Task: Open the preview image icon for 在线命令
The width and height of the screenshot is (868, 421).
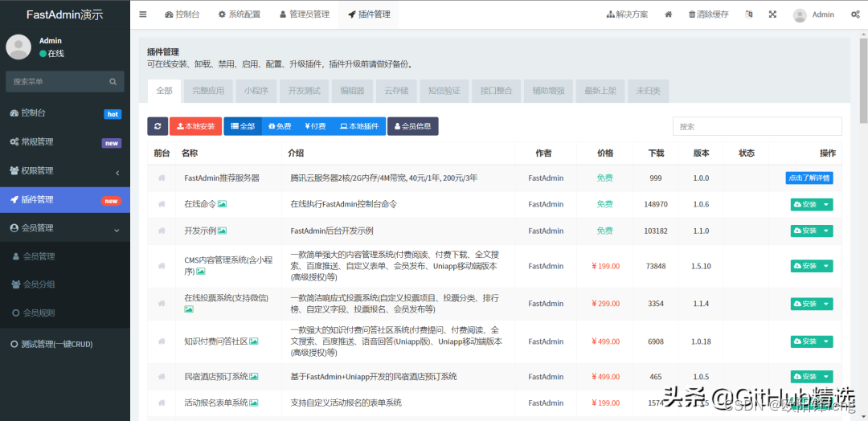Action: (x=222, y=204)
